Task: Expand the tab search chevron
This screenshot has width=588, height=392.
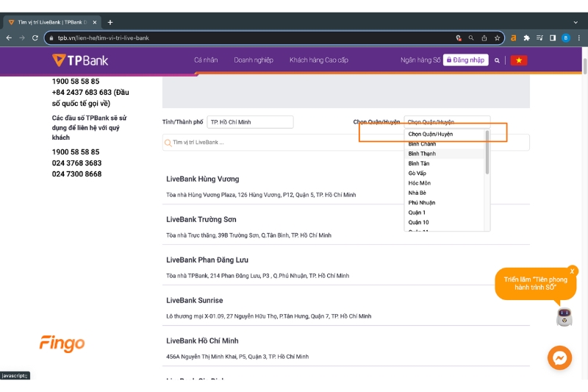Action: [x=576, y=23]
